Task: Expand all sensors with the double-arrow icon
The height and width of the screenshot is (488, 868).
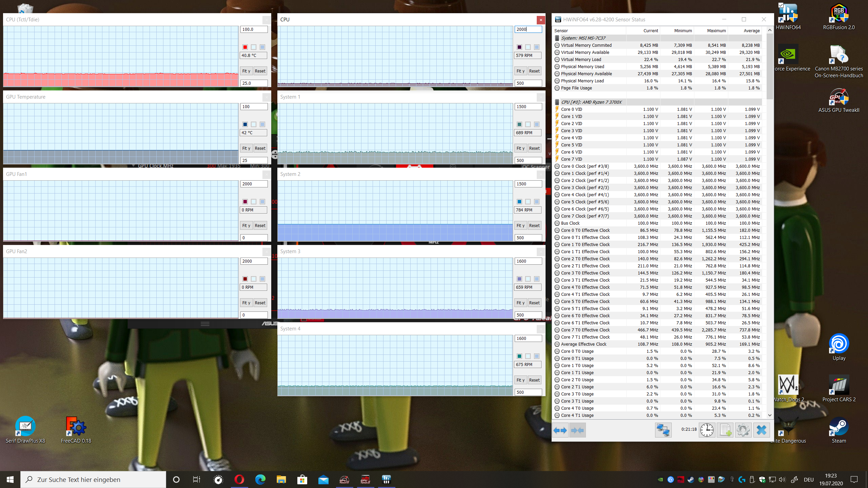Action: 560,430
